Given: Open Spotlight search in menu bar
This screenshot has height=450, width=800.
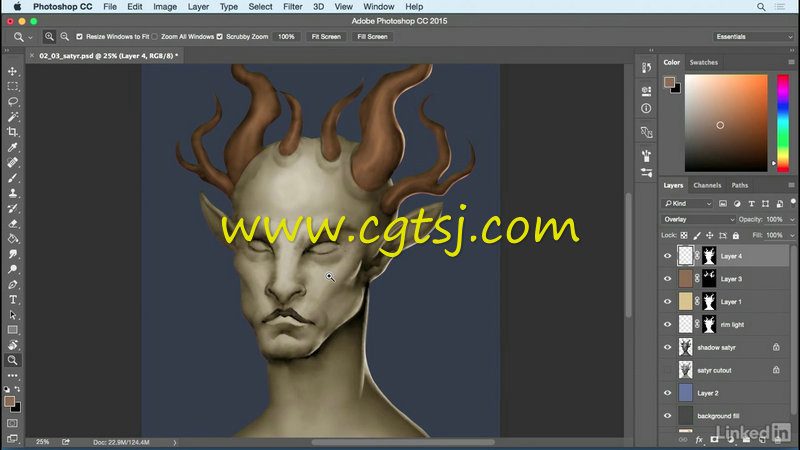Looking at the screenshot, I should pyautogui.click(x=761, y=7).
